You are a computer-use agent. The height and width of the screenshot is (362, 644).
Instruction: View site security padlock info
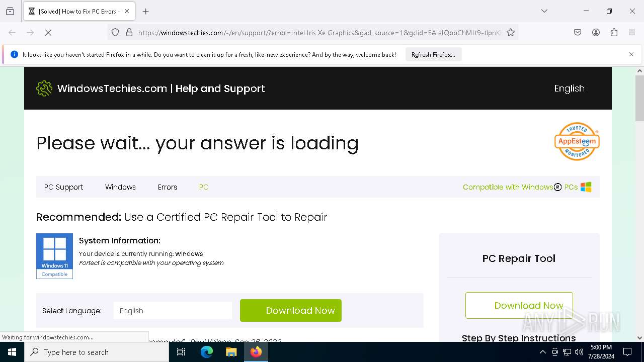pos(129,32)
